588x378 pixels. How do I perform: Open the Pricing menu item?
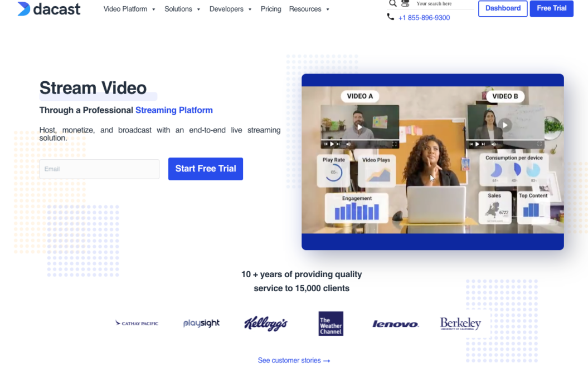click(x=271, y=9)
